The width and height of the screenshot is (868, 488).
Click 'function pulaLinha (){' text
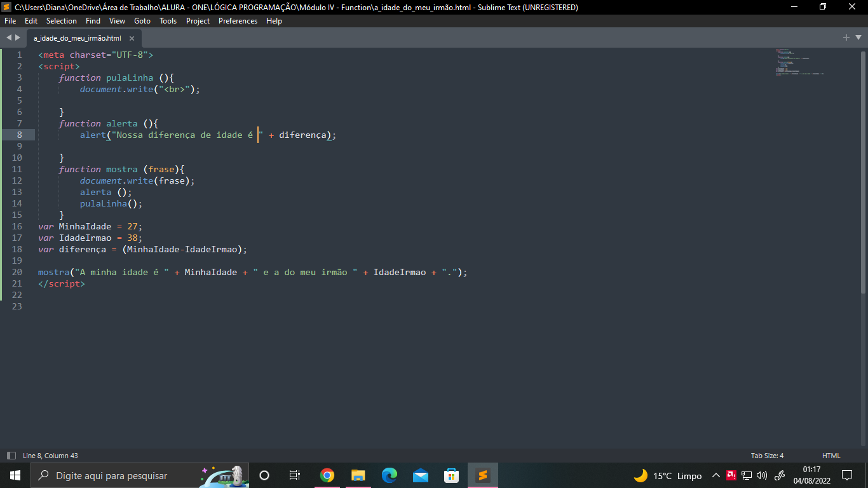click(116, 78)
